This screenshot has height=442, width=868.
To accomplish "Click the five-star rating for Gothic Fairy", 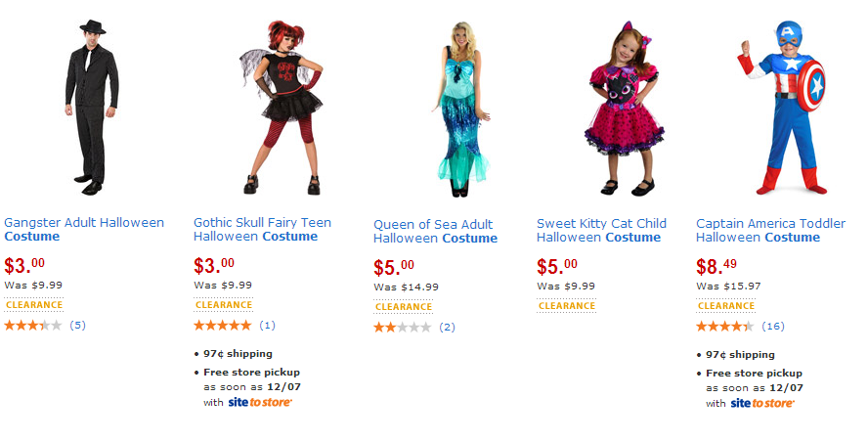I will [222, 325].
